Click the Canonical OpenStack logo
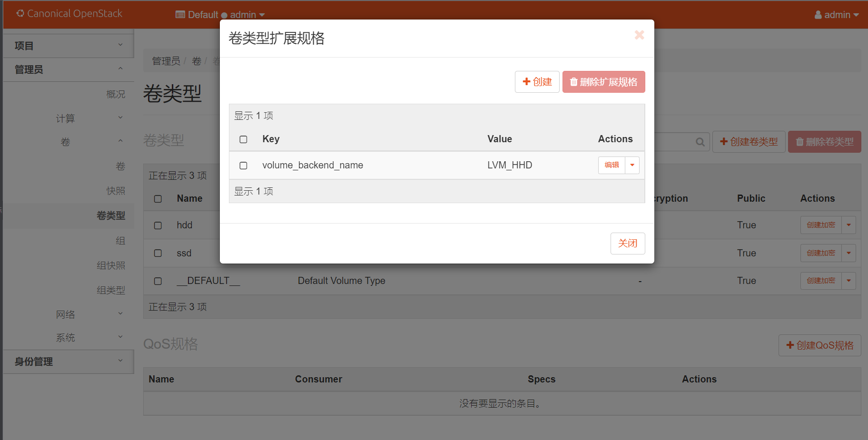 point(69,14)
